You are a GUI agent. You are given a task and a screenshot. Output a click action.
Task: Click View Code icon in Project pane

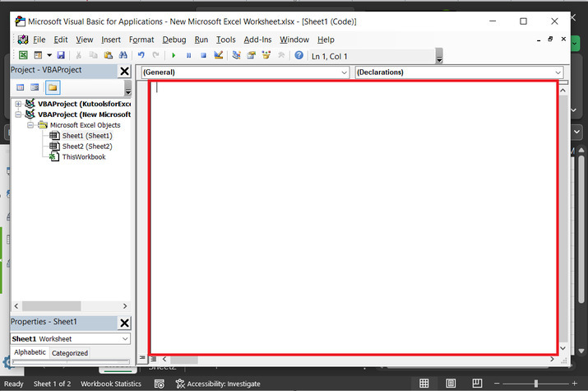click(21, 87)
